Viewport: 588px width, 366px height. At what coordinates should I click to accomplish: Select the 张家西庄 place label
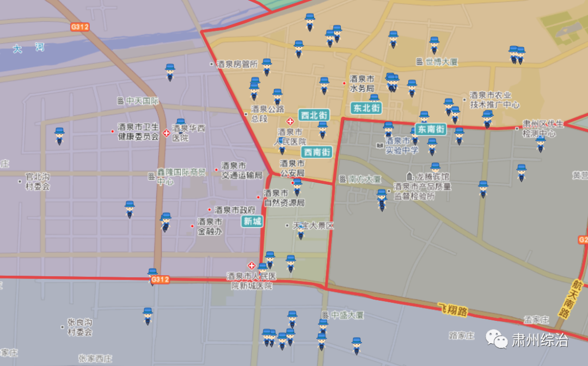point(95,358)
